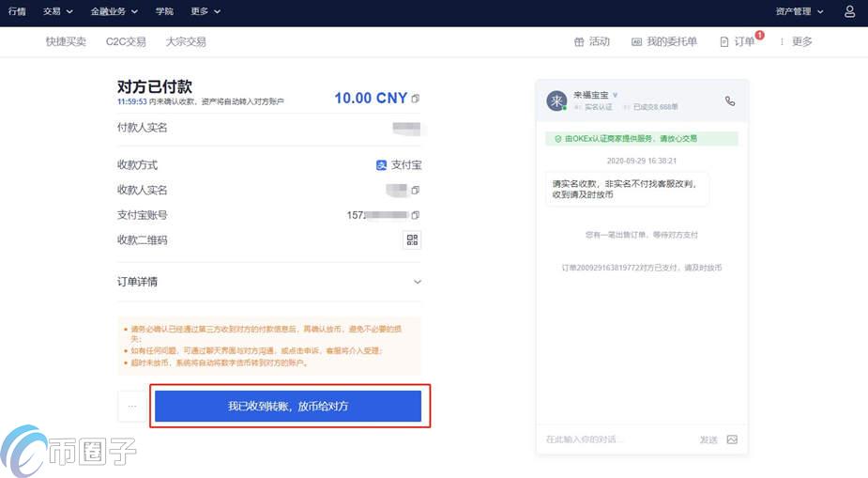The height and width of the screenshot is (478, 868).
Task: Call the merchant via phone icon
Action: click(730, 100)
